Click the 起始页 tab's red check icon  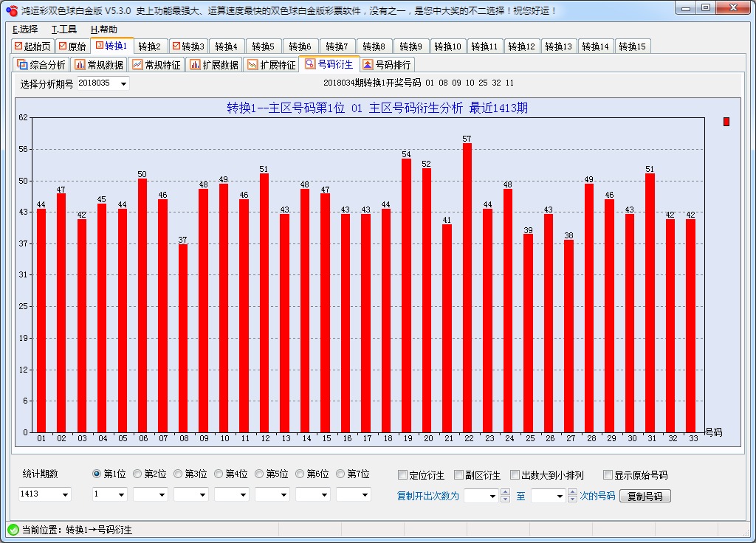(x=18, y=46)
